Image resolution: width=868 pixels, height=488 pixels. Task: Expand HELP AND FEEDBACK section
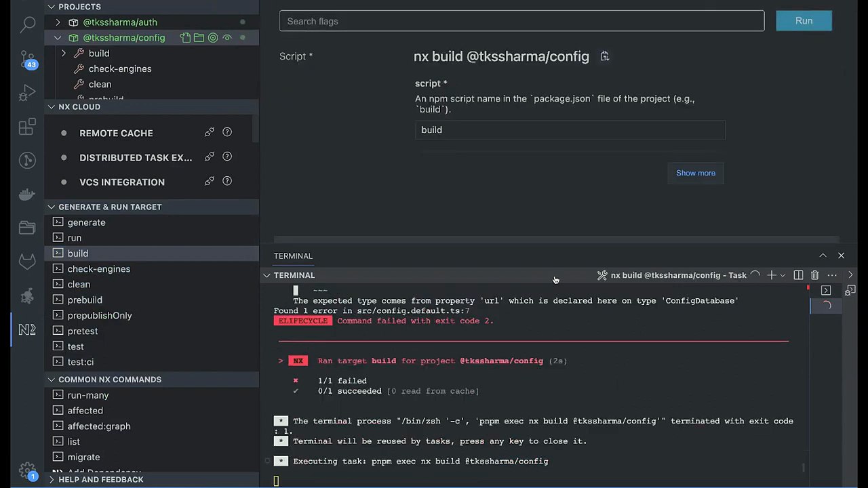point(51,479)
